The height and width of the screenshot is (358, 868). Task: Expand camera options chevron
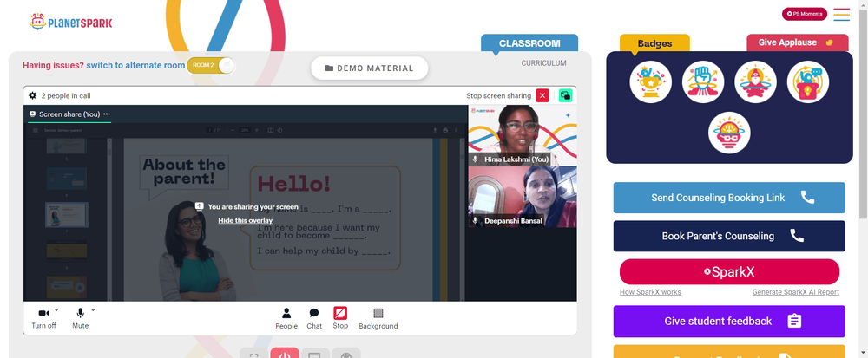[x=56, y=310]
